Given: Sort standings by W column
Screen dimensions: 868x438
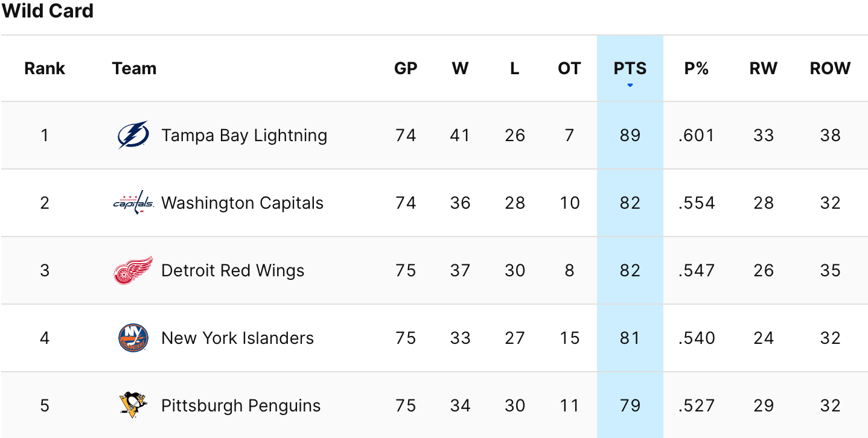Looking at the screenshot, I should point(460,69).
